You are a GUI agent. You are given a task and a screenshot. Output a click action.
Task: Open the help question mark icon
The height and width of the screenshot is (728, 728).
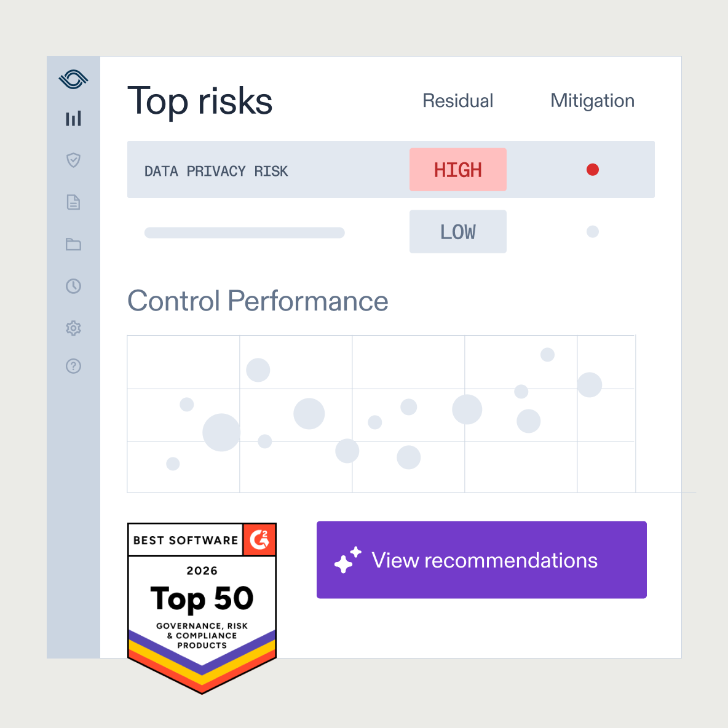click(x=73, y=366)
